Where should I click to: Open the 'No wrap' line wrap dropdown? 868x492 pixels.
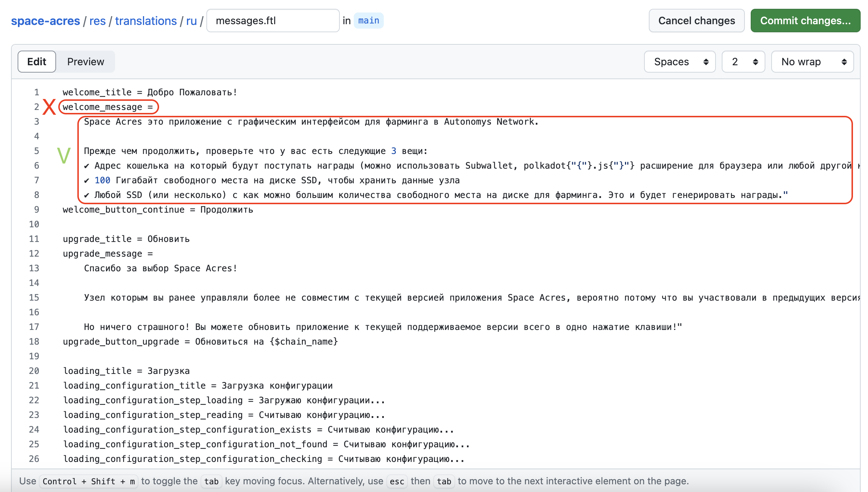[812, 62]
